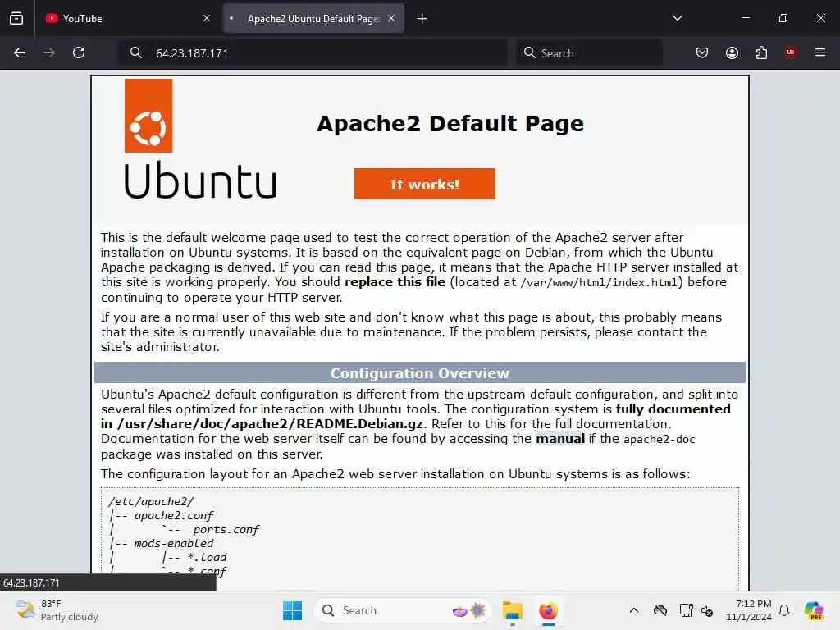Click the 'ports.conf' line in tree
This screenshot has width=840, height=630.
(x=226, y=529)
